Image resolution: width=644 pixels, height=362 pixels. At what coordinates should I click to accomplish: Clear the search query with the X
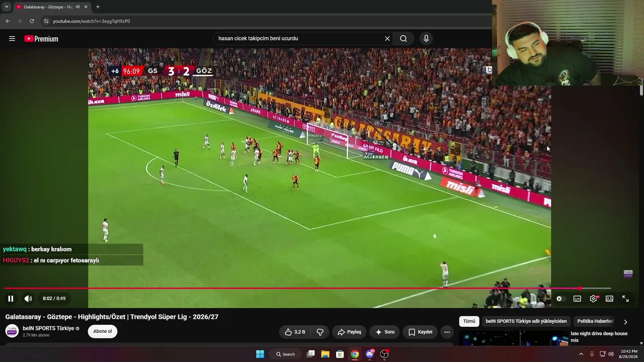[x=387, y=39]
